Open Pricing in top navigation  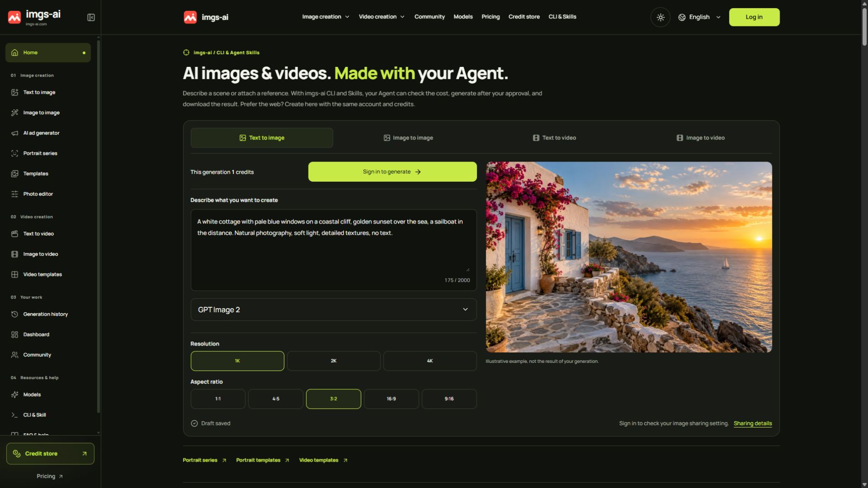[490, 17]
